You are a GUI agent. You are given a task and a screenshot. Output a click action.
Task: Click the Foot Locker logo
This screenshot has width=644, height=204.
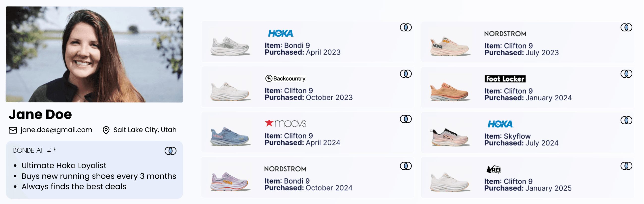pos(505,79)
